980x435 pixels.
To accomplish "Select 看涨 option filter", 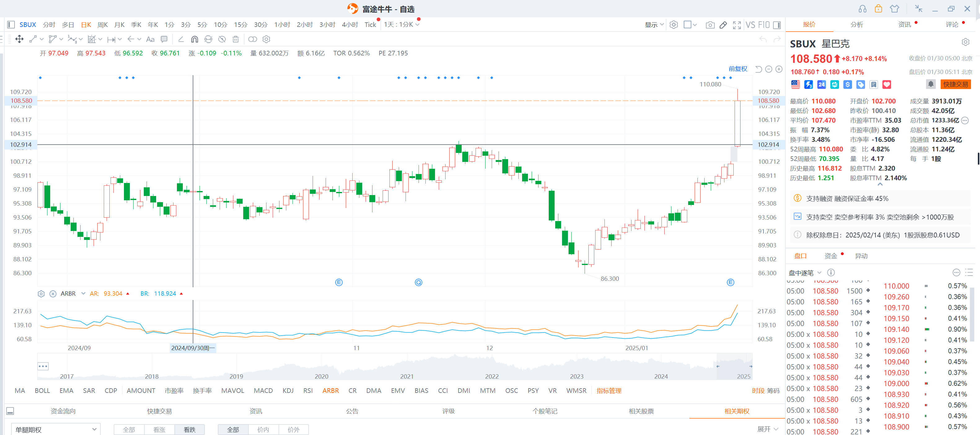I will point(159,430).
